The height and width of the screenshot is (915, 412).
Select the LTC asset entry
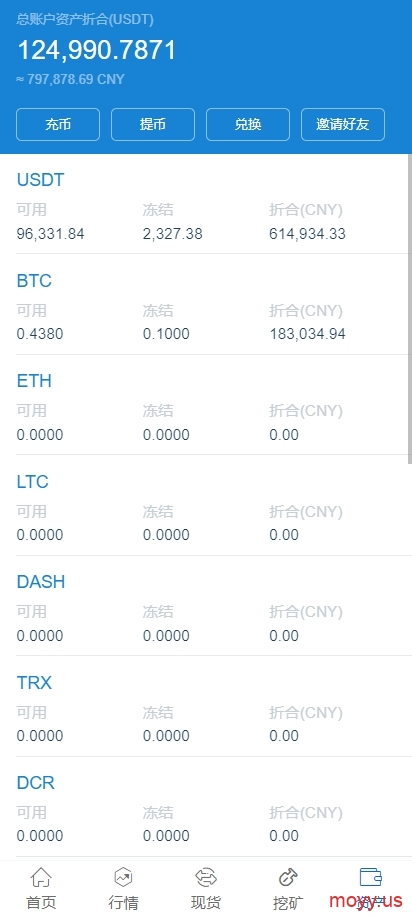point(206,505)
